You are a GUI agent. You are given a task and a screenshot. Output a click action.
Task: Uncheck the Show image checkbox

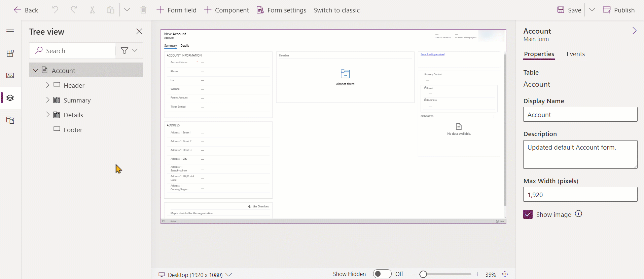[x=528, y=214]
